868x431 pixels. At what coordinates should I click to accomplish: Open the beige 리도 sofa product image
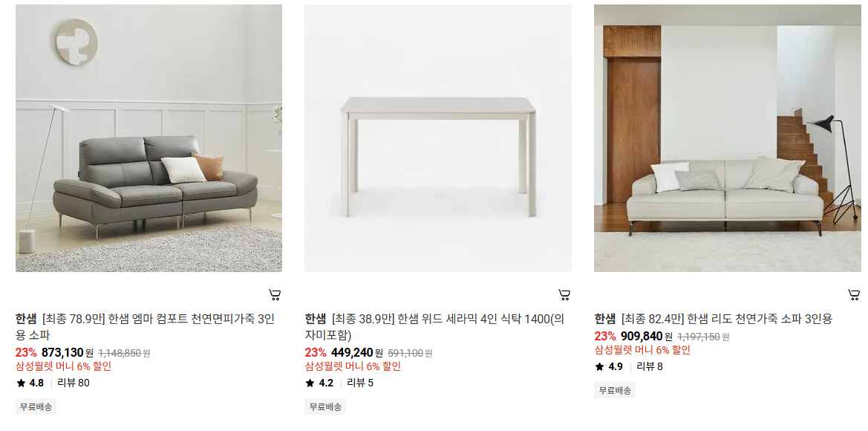[x=728, y=138]
